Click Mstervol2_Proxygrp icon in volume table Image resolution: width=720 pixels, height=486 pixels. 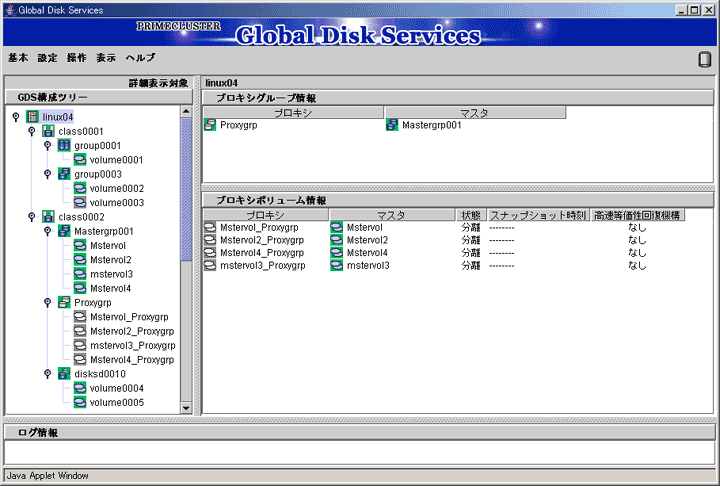click(210, 240)
